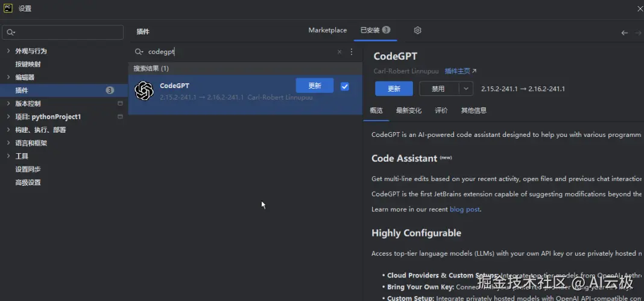Switch to the 已安装 tab

click(376, 30)
